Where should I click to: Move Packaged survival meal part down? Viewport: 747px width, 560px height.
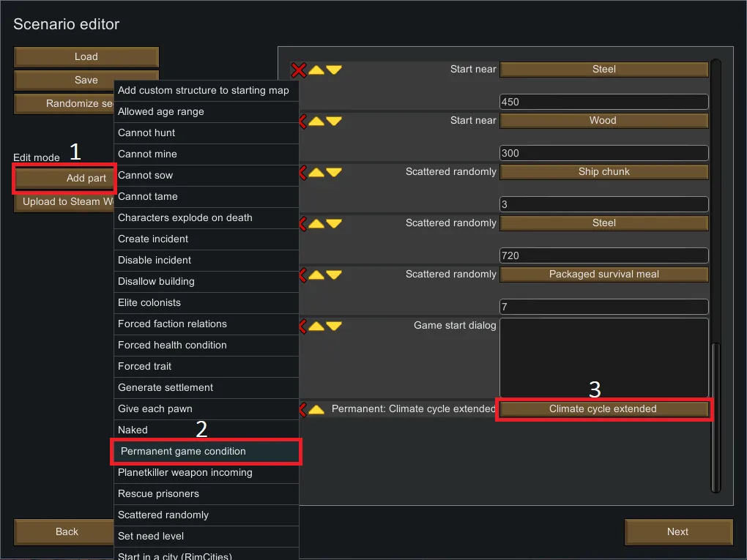334,275
